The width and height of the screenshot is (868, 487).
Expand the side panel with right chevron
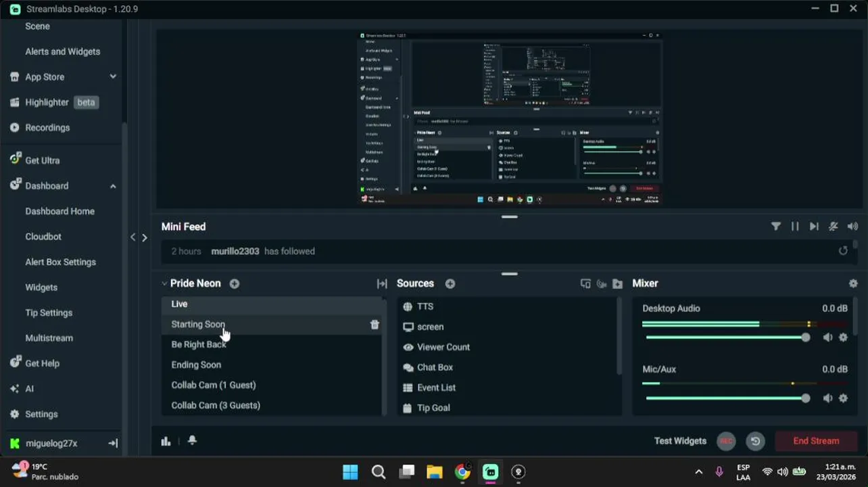tap(144, 237)
